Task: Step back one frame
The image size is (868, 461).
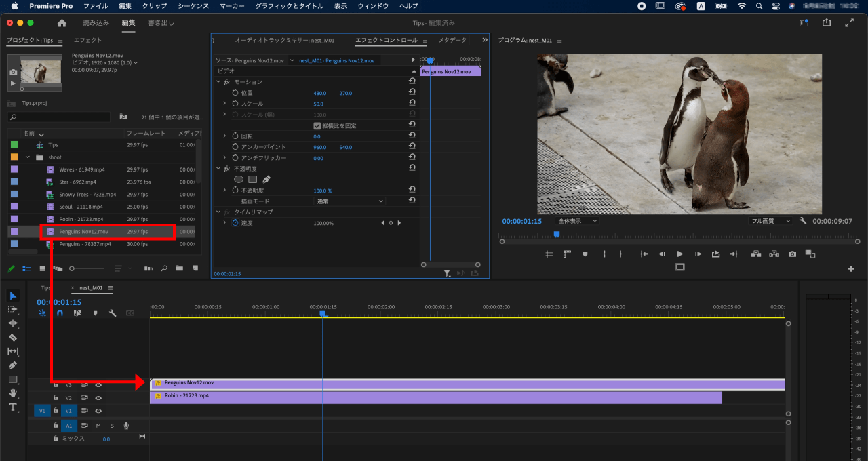Action: click(662, 254)
